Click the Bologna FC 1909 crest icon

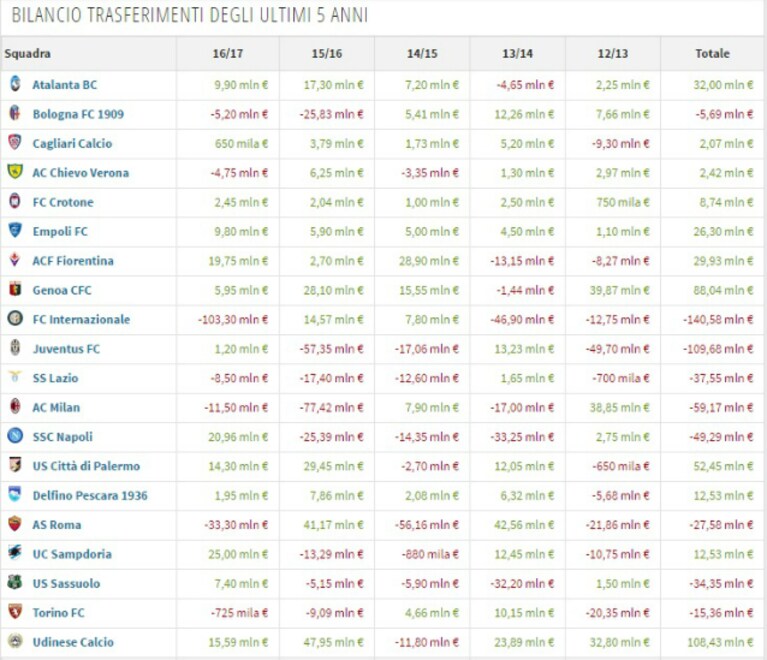pyautogui.click(x=15, y=113)
